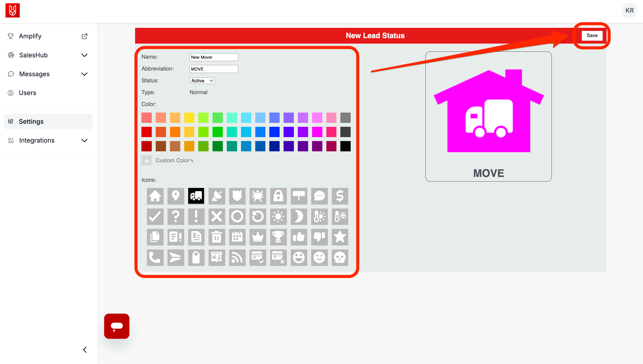Viewport: 643px width, 364px height.
Task: Pick the padlock icon
Action: tap(278, 196)
